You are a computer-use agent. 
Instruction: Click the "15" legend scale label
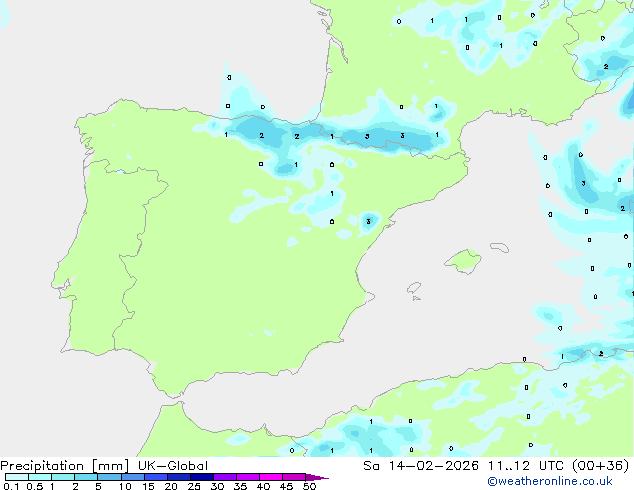click(148, 486)
